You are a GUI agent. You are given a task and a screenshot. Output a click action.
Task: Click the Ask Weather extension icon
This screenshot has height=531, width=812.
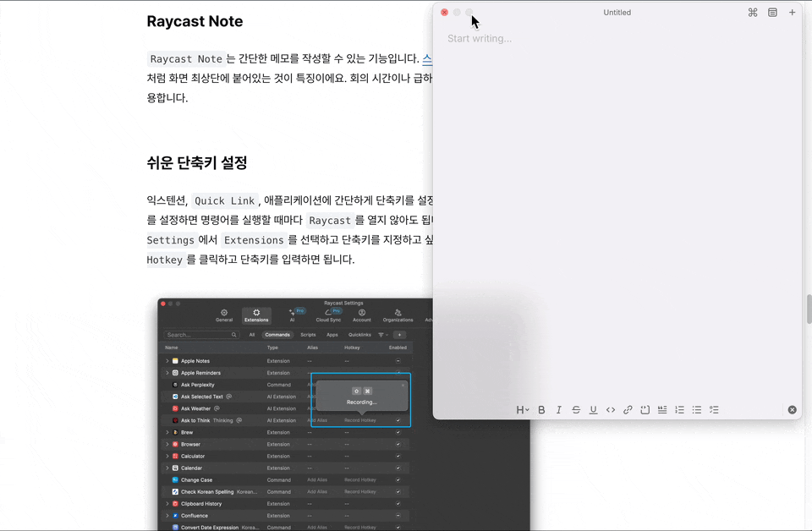pyautogui.click(x=175, y=408)
